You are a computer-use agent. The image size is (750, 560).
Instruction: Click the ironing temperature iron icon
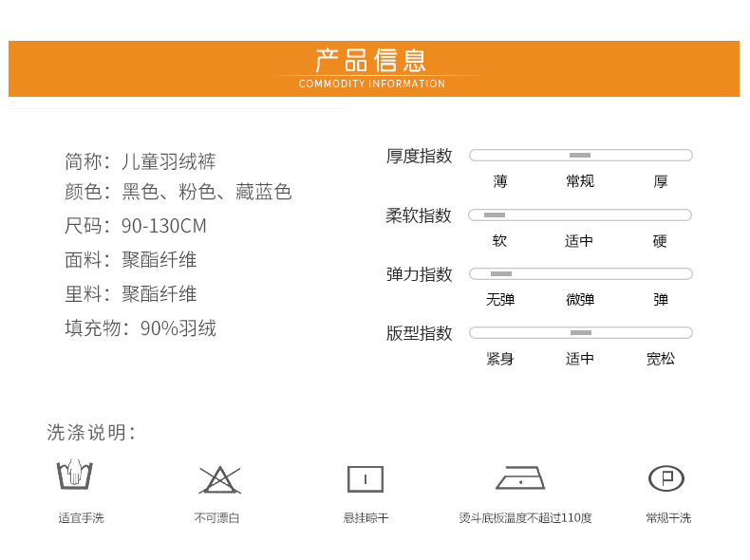(x=520, y=477)
